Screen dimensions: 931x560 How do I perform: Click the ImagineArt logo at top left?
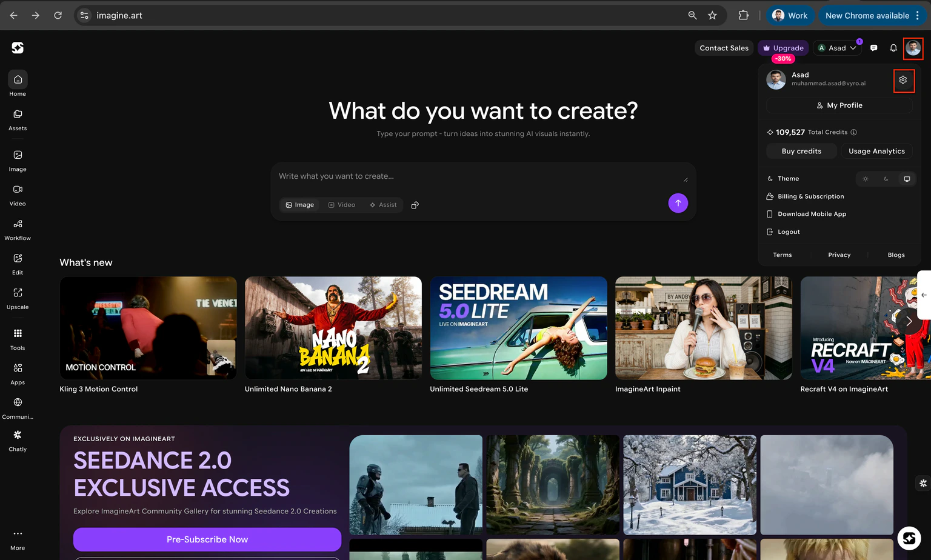coord(18,48)
